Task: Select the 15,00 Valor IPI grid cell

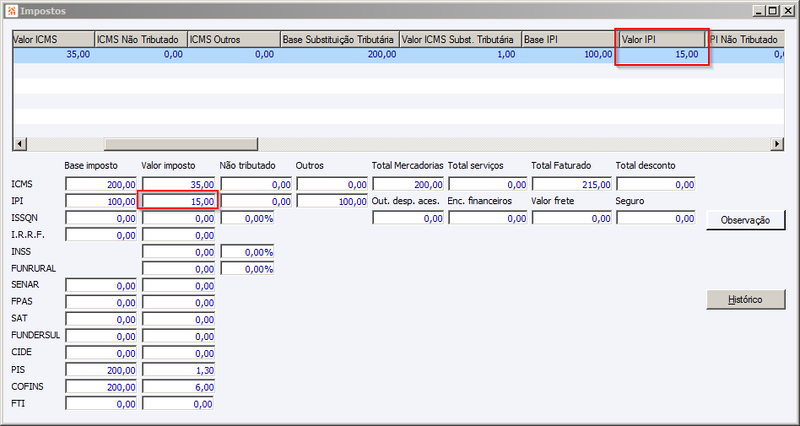Action: coord(662,55)
